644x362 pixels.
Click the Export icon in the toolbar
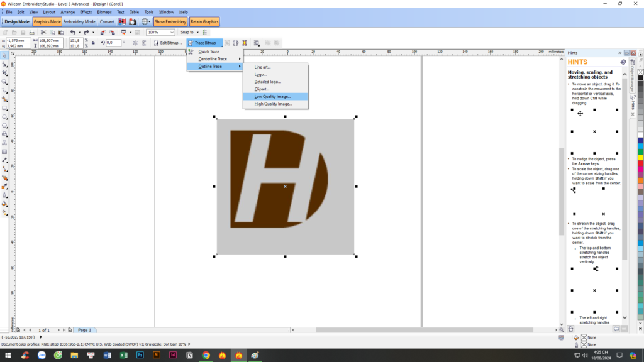point(112,32)
